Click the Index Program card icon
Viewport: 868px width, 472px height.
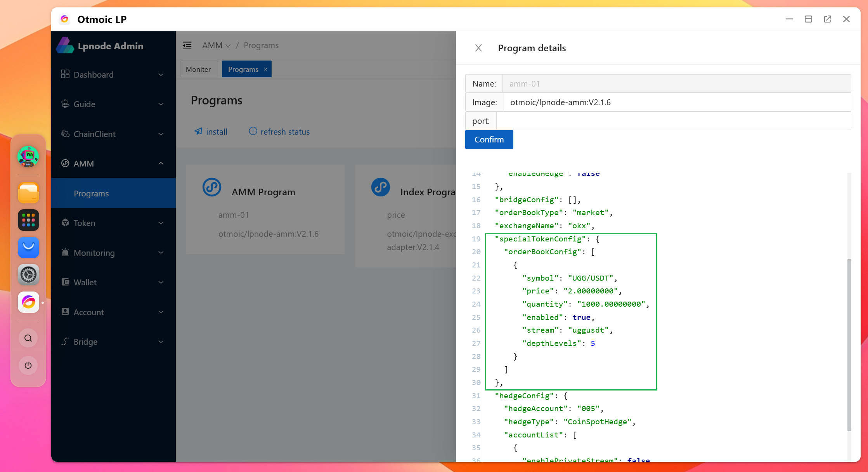pos(381,187)
